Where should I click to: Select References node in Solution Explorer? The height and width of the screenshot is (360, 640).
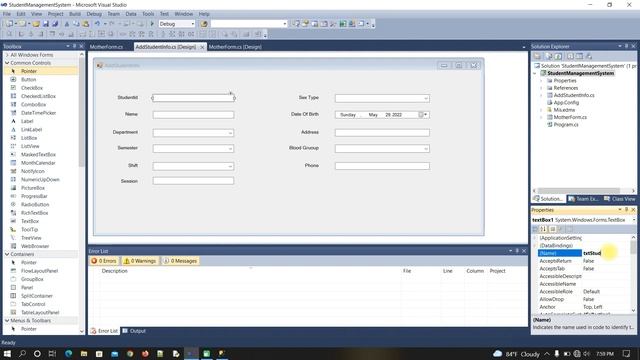coord(566,88)
